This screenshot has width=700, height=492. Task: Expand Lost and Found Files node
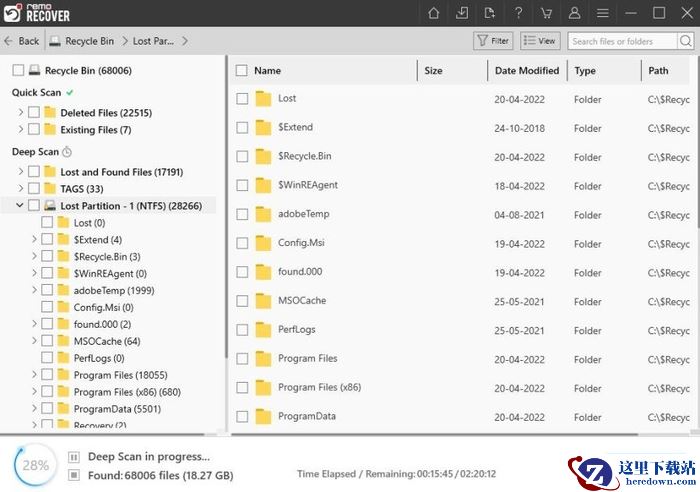(x=21, y=171)
